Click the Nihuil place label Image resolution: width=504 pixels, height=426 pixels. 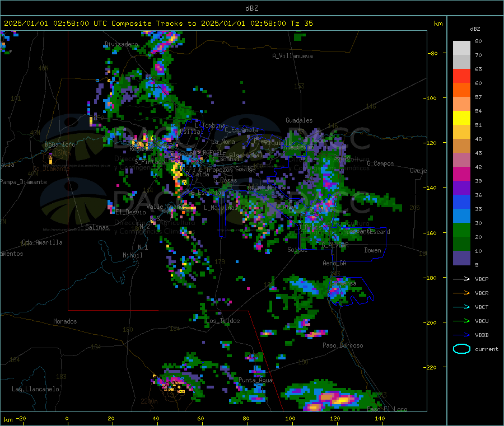(x=132, y=255)
